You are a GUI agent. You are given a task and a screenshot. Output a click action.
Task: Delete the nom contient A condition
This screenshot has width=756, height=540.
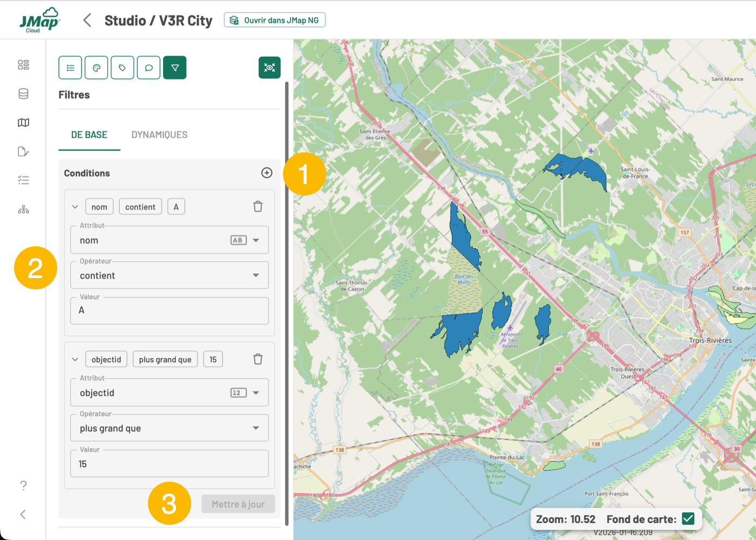click(258, 206)
